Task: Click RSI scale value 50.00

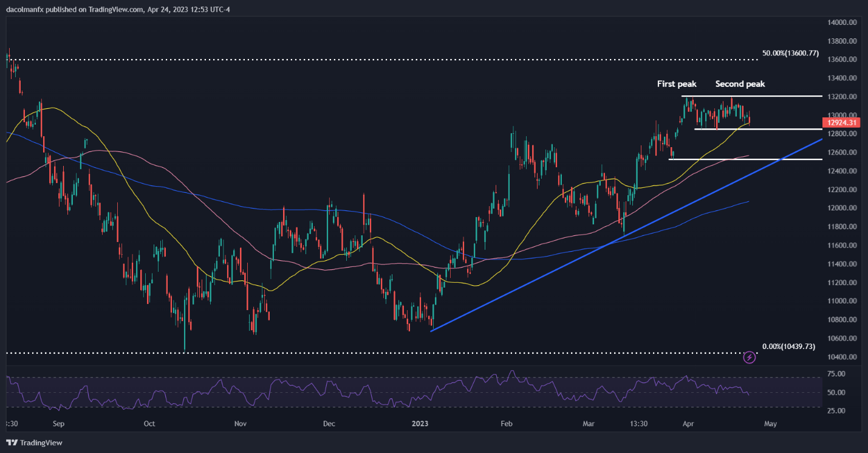Action: click(x=838, y=392)
